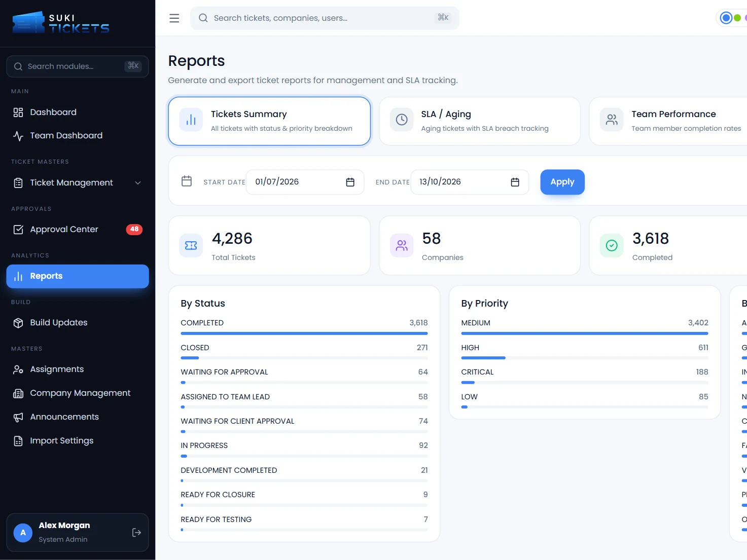Click the Dashboard grid icon in sidebar

tap(18, 113)
